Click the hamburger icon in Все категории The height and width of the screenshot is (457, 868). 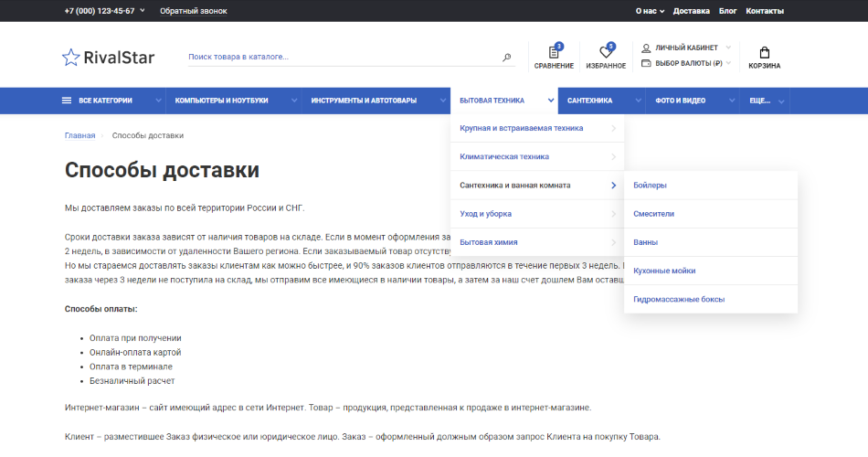click(67, 101)
